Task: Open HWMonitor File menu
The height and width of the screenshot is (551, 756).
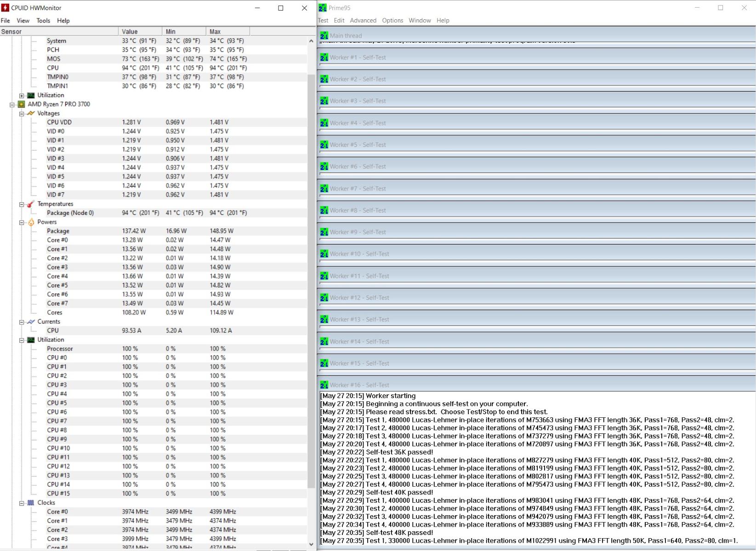Action: point(6,21)
